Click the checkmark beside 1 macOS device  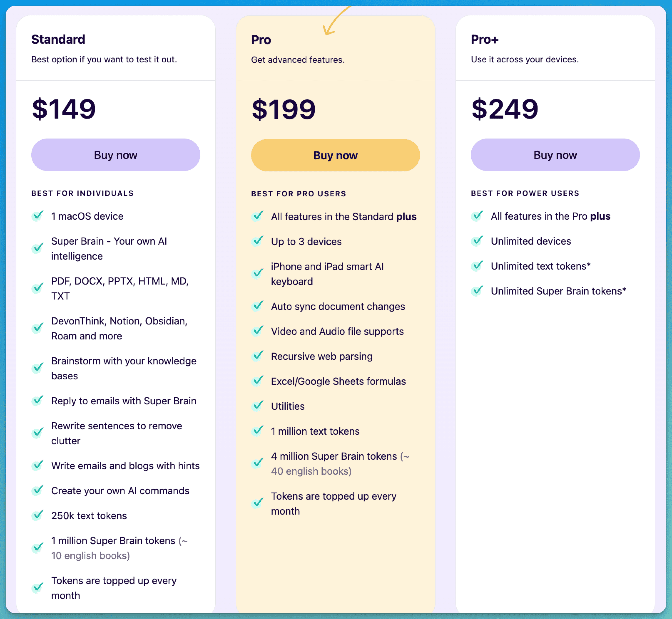click(x=37, y=216)
